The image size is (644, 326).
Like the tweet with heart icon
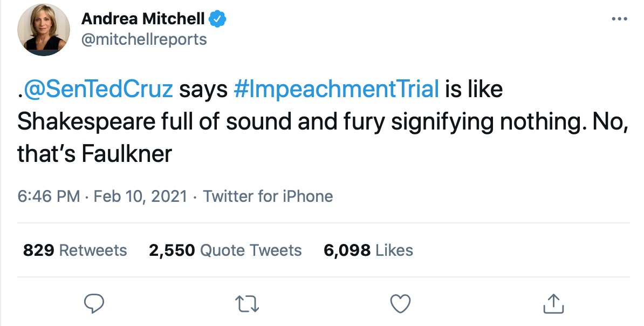(x=400, y=303)
